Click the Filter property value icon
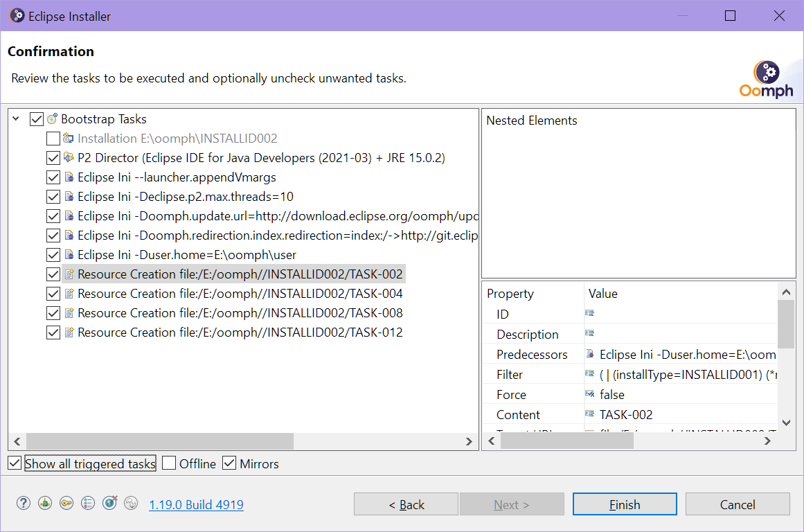Viewport: 804px width, 532px height. [589, 374]
